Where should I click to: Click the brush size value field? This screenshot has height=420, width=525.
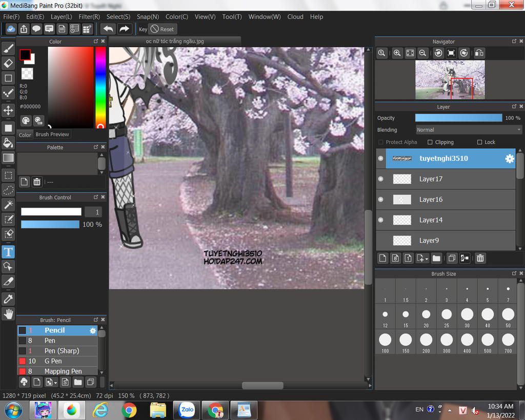93,212
